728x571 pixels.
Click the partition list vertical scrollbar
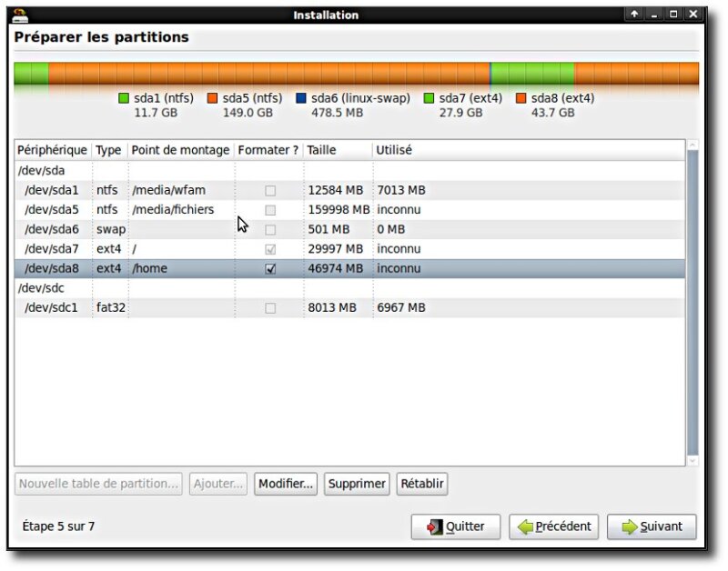coord(693,303)
